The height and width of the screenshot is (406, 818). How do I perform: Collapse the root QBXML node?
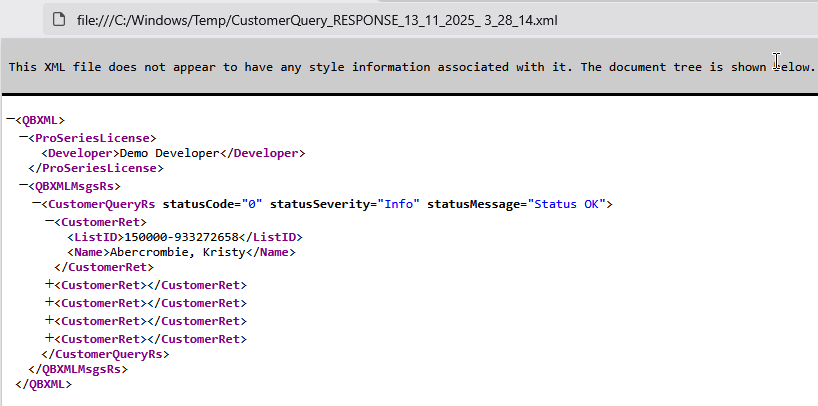[10, 119]
